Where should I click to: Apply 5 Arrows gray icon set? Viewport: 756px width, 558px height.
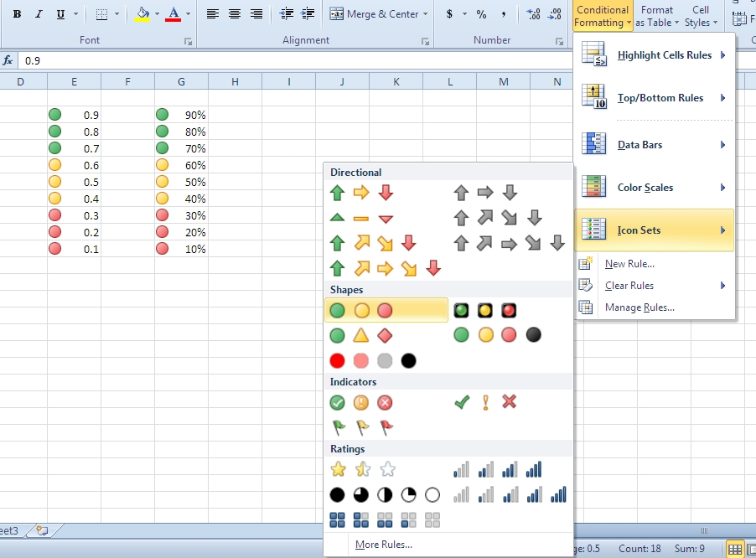(x=509, y=243)
